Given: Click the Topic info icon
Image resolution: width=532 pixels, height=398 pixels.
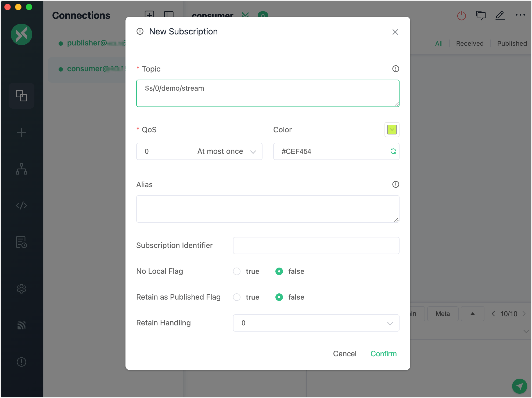Looking at the screenshot, I should click(396, 69).
